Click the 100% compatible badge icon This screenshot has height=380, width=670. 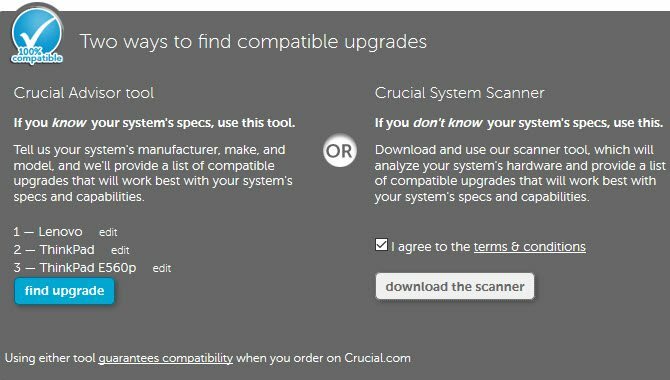click(37, 35)
